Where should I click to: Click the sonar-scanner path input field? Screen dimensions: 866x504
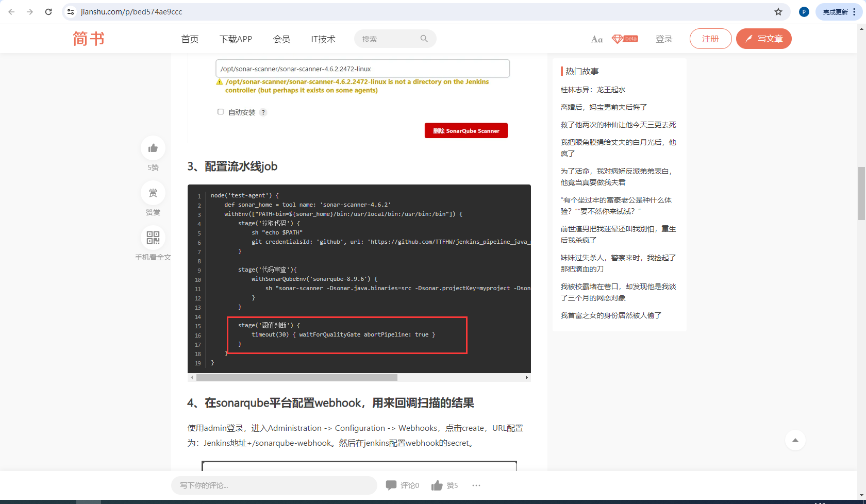coord(362,69)
